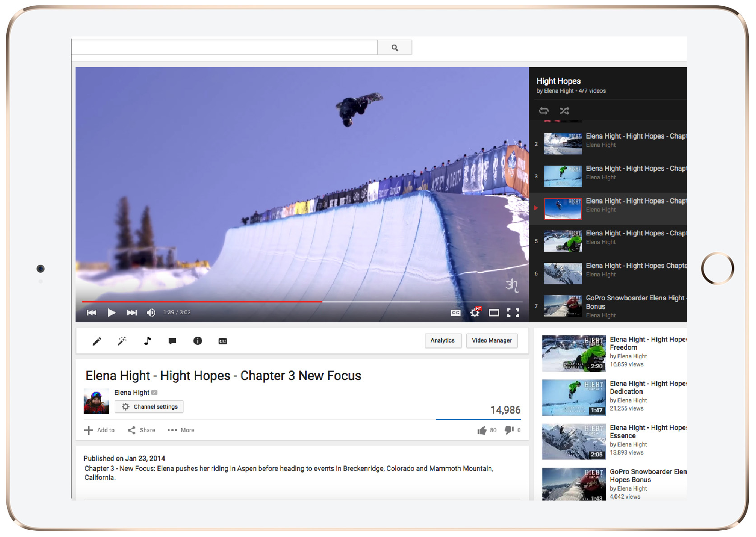Open suggested video Dedication title

[648, 388]
